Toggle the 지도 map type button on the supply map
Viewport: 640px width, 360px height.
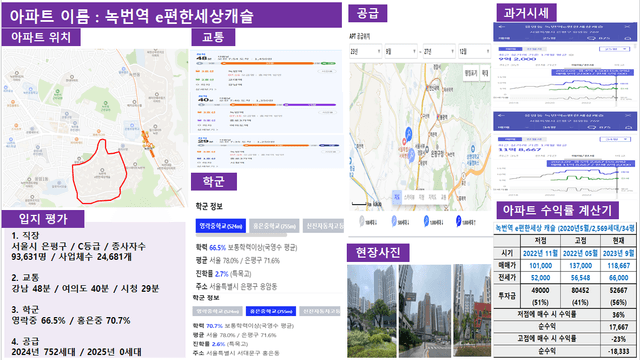tap(397, 197)
